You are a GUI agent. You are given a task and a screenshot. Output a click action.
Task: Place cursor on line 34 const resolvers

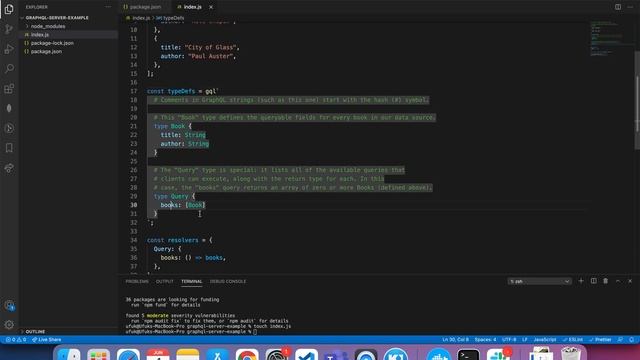click(x=179, y=240)
